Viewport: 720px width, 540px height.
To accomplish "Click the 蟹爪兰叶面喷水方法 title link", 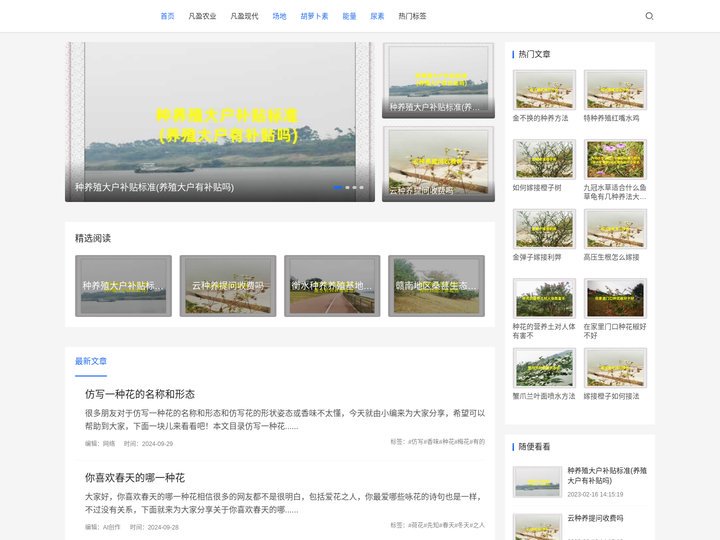I will (544, 396).
